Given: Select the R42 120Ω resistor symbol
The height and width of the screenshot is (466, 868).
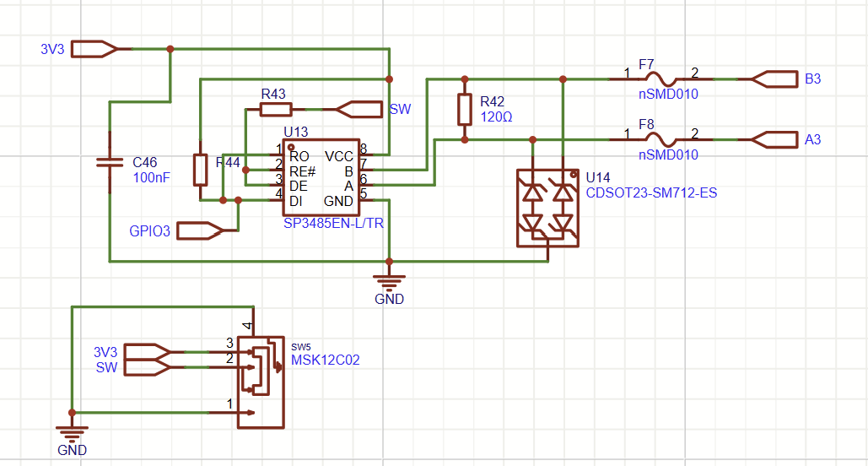Looking at the screenshot, I should [x=465, y=109].
